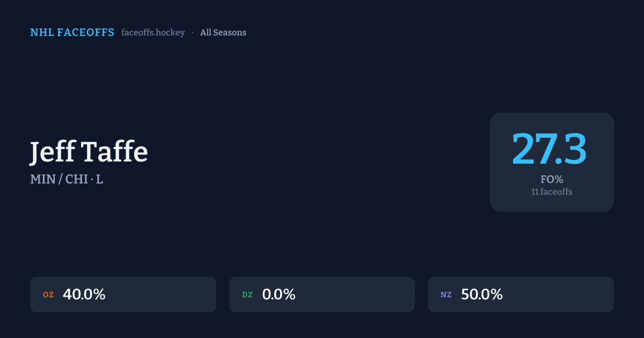Select the All Seasons filter label

pyautogui.click(x=223, y=33)
